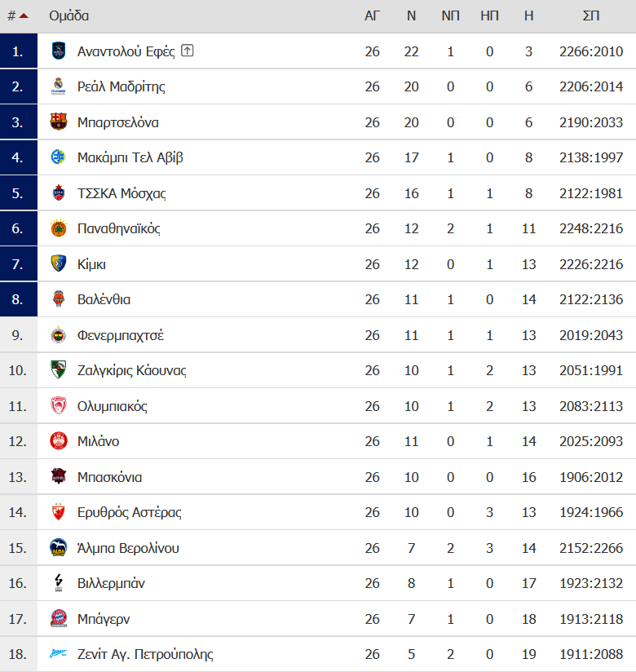
Task: Click the ΣΠ points column header
Action: pyautogui.click(x=591, y=15)
